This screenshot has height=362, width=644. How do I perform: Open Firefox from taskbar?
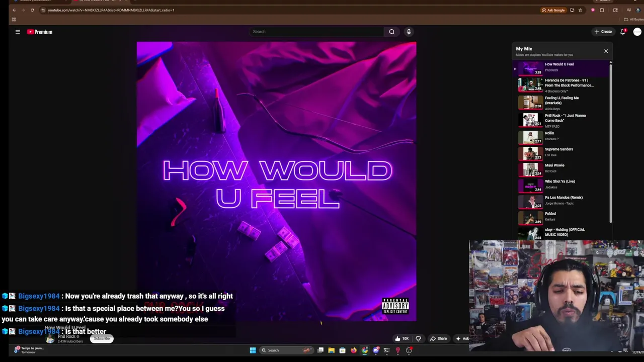[353, 350]
